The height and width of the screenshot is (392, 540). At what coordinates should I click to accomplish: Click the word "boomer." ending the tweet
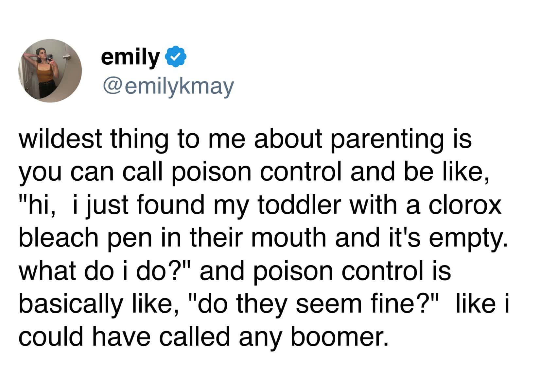click(337, 337)
